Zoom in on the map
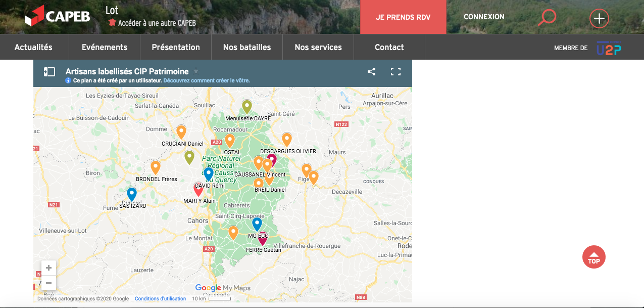The height and width of the screenshot is (308, 644). point(48,268)
